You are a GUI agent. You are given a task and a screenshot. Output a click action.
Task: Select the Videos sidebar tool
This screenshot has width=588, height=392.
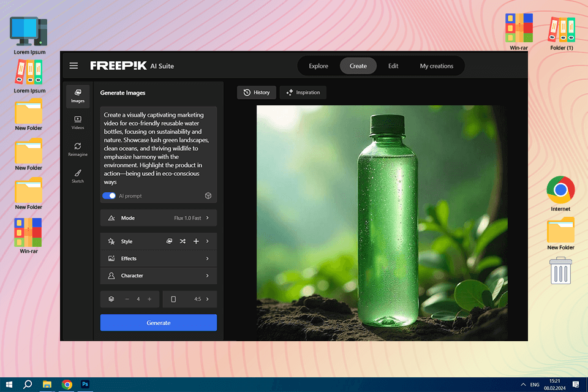pyautogui.click(x=78, y=123)
